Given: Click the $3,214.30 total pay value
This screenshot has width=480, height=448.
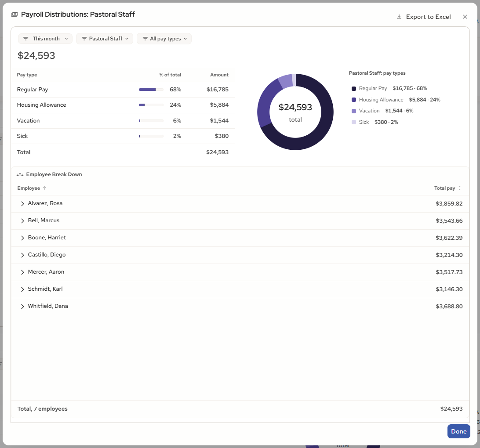Looking at the screenshot, I should pyautogui.click(x=449, y=255).
